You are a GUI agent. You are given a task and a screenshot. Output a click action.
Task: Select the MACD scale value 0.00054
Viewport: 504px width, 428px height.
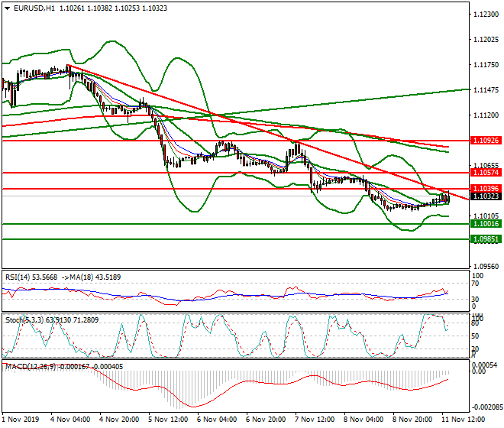[x=484, y=365]
